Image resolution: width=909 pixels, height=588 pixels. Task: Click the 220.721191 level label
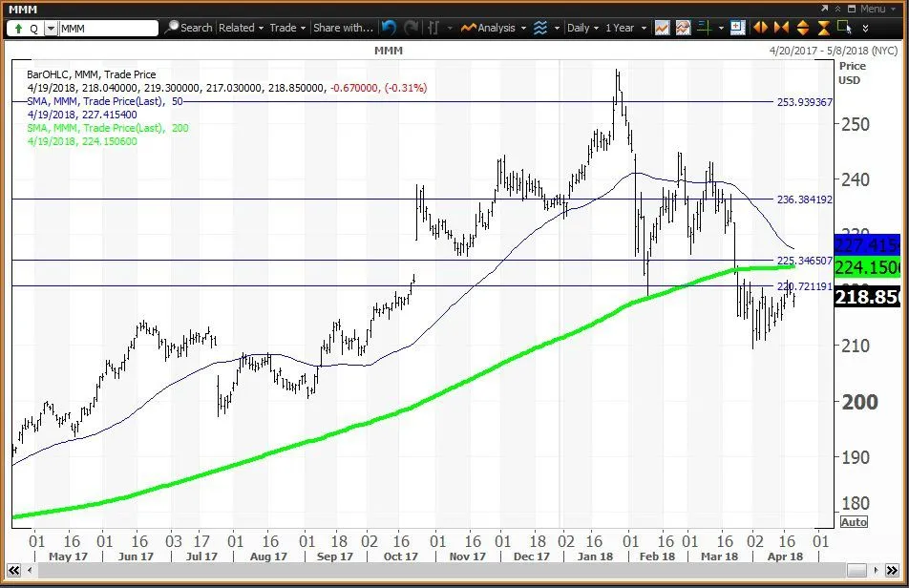[805, 286]
